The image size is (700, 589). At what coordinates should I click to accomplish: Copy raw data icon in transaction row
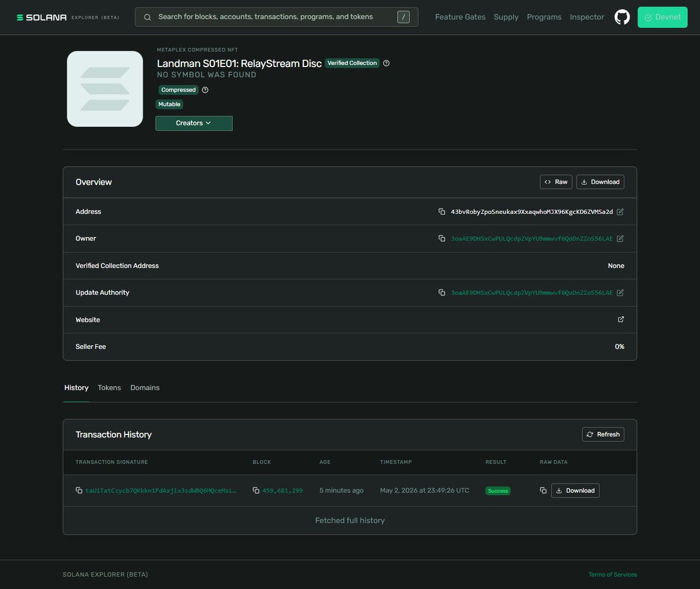[x=543, y=490]
